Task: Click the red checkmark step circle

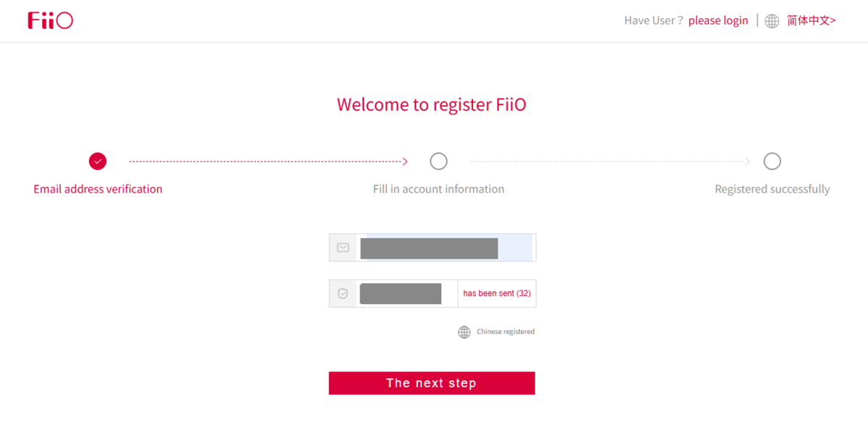Action: tap(98, 161)
